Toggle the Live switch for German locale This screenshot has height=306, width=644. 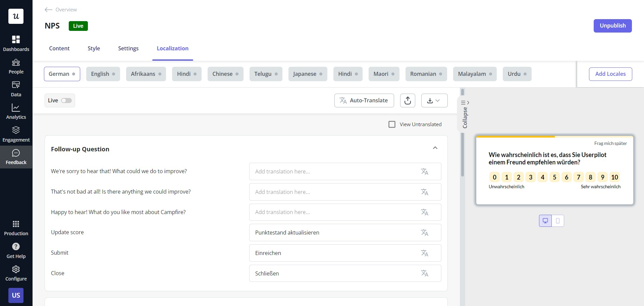click(x=66, y=100)
